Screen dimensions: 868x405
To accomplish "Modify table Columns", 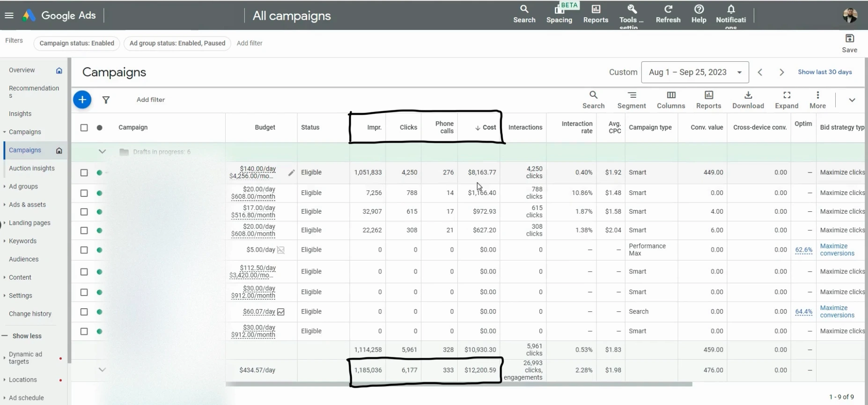I will (x=671, y=100).
